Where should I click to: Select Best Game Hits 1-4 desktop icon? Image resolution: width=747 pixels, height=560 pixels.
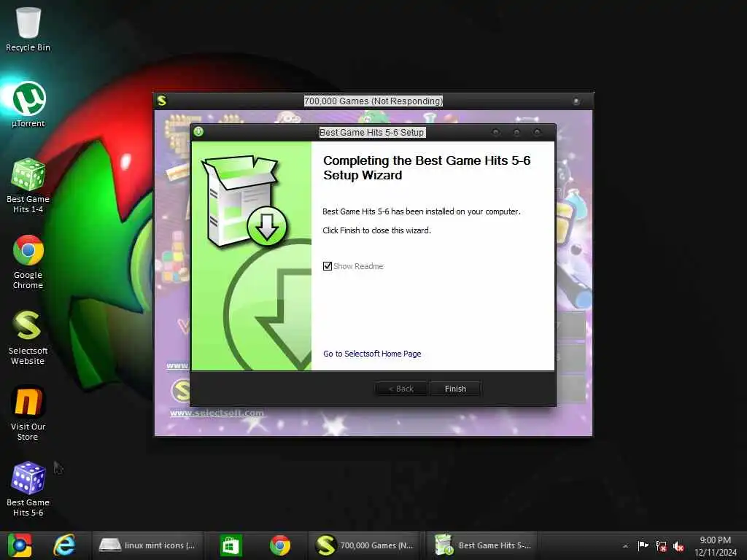point(28,186)
